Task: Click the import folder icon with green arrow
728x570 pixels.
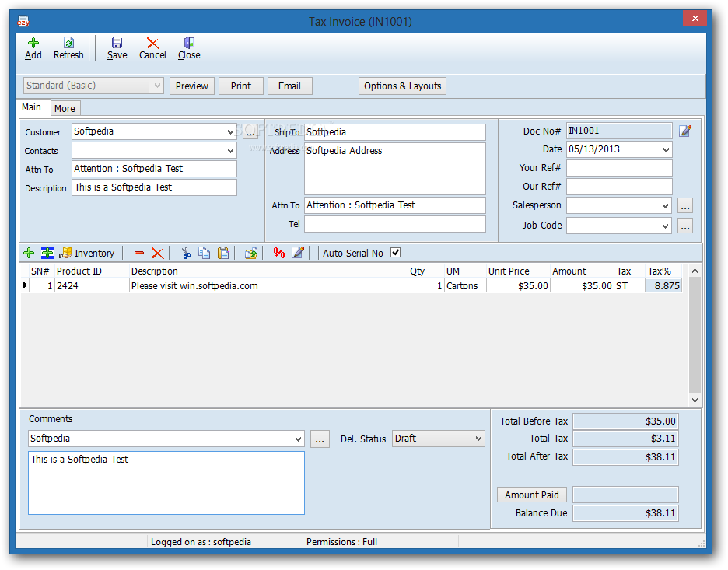Action: [251, 253]
